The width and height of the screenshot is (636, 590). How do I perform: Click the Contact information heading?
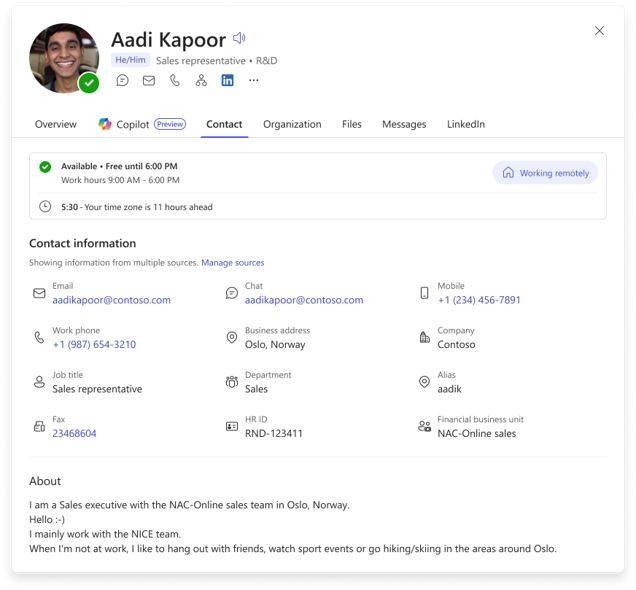coord(83,243)
